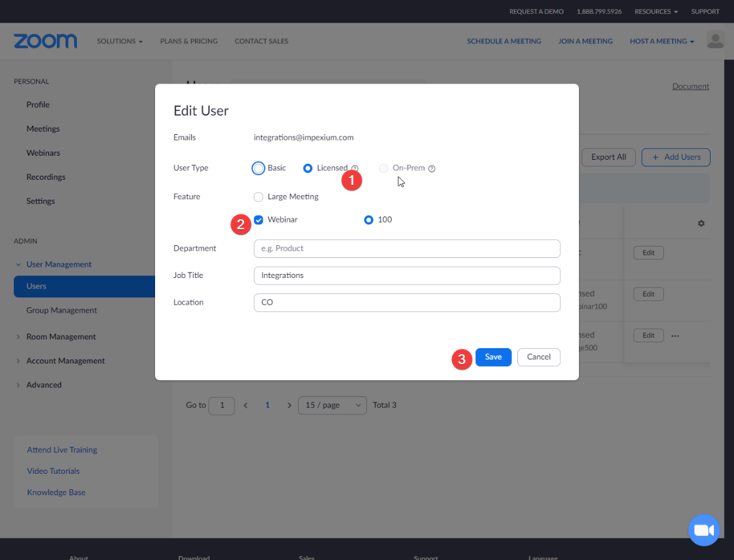This screenshot has width=734, height=560.
Task: Open the 15 / page selector
Action: pyautogui.click(x=332, y=405)
